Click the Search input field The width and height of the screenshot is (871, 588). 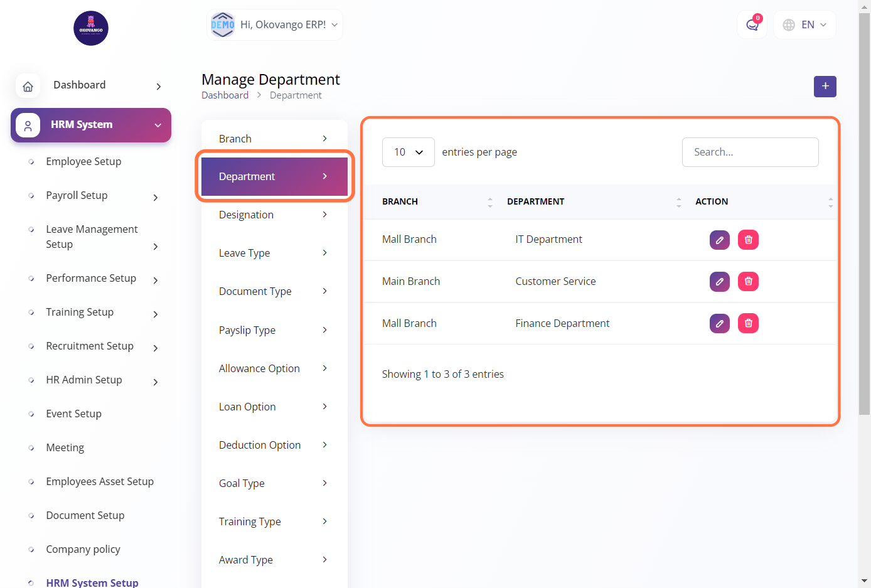[750, 152]
